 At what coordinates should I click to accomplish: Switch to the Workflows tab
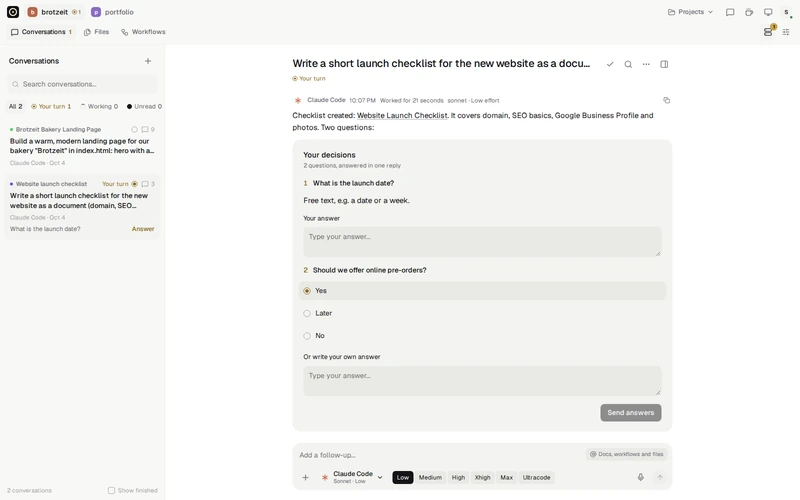[x=143, y=32]
